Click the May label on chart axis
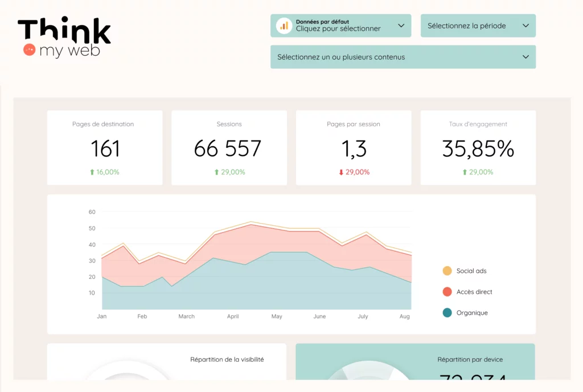Image resolution: width=583 pixels, height=392 pixels. coord(277,316)
